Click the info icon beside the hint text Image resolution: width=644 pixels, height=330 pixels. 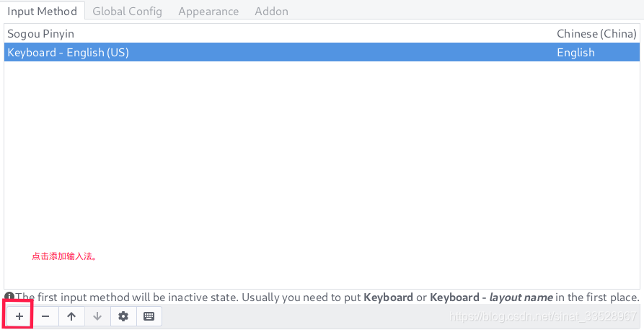(9, 297)
